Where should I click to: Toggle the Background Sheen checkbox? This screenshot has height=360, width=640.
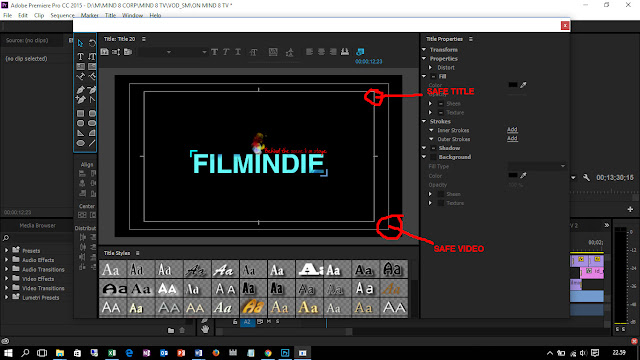point(441,194)
